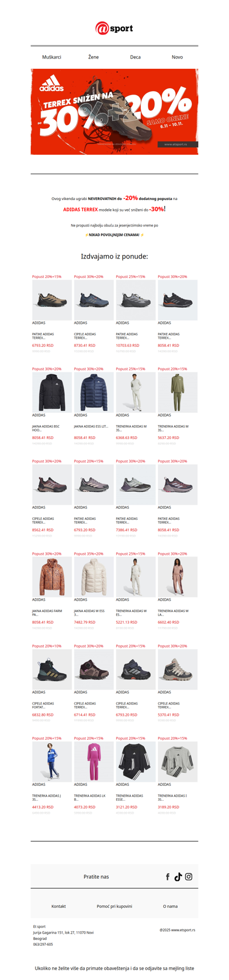This screenshot has width=229, height=980.
Task: Click the unsubscribe text at page bottom
Action: (x=114, y=968)
